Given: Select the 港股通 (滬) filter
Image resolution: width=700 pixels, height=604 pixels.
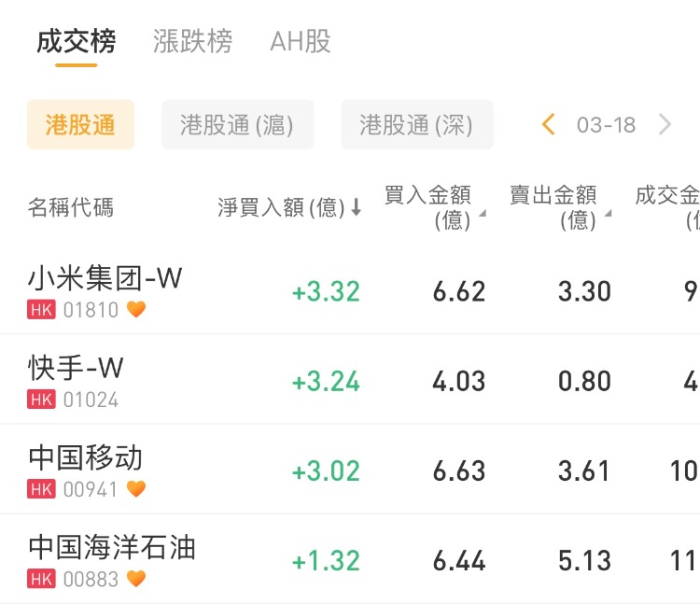Looking at the screenshot, I should click(237, 125).
